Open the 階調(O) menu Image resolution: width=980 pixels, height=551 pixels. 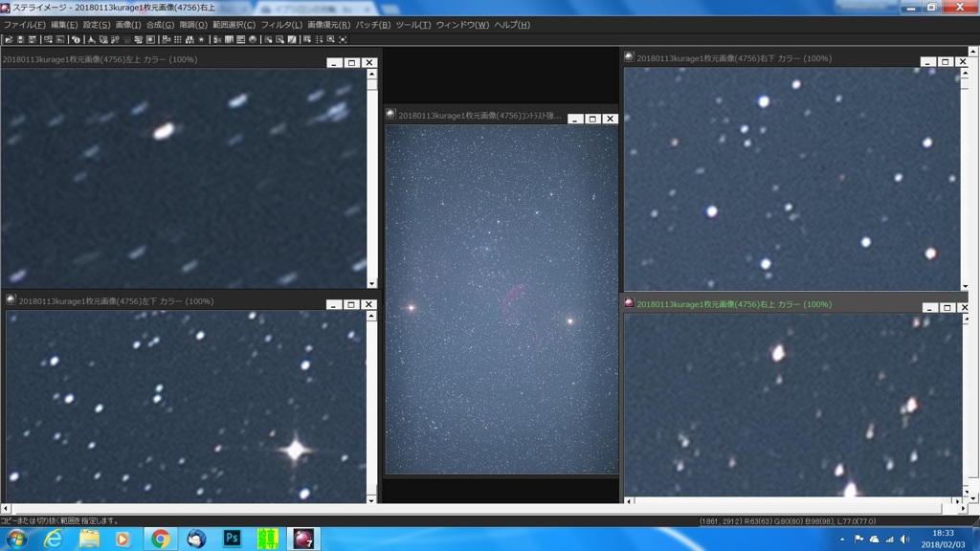tap(193, 25)
